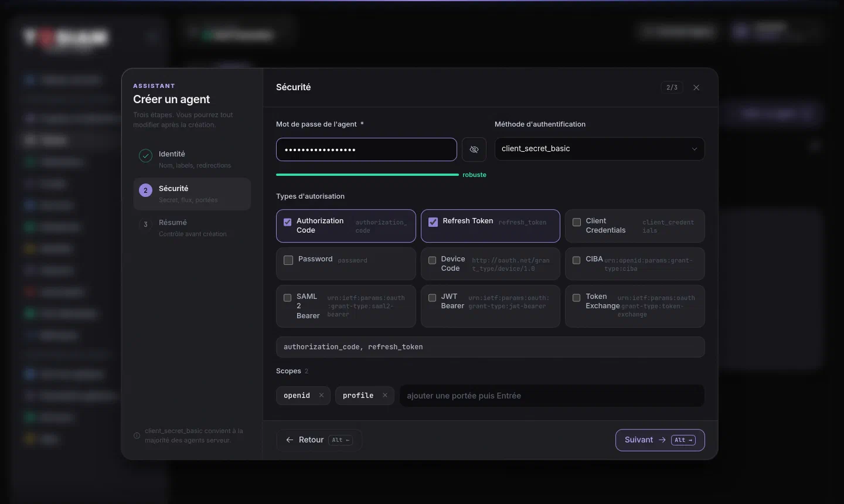844x504 pixels.
Task: Uncheck the Authorization Code grant type
Action: (288, 222)
